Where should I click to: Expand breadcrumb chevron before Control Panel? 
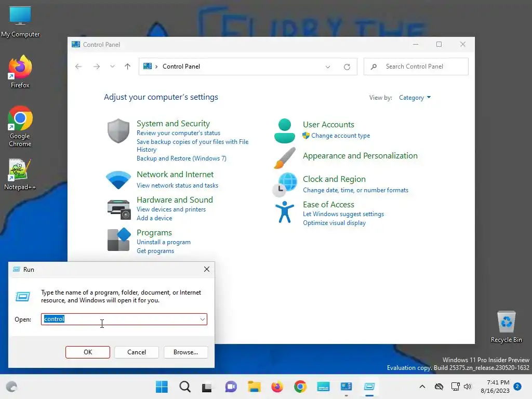coord(156,66)
